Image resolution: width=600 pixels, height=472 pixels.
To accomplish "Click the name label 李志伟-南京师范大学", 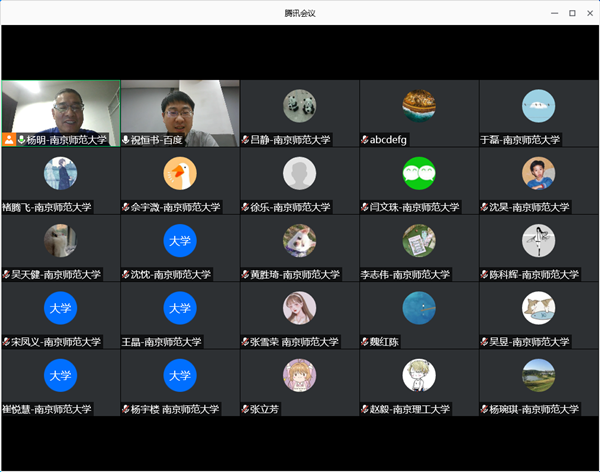I will (x=405, y=275).
